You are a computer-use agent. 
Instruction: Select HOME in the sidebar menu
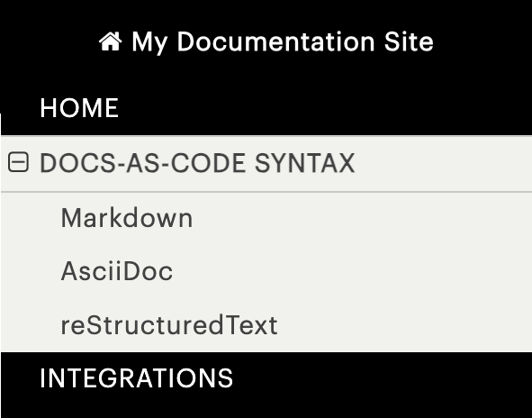266,108
